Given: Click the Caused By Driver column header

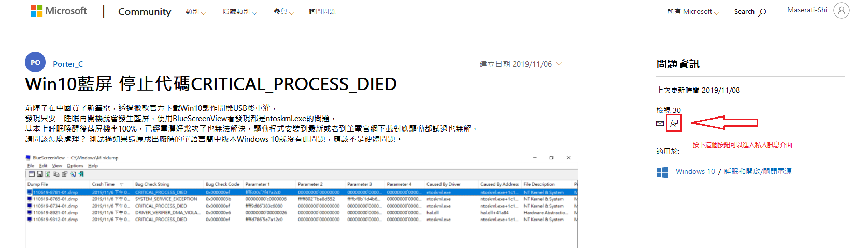Looking at the screenshot, I should click(x=451, y=184).
